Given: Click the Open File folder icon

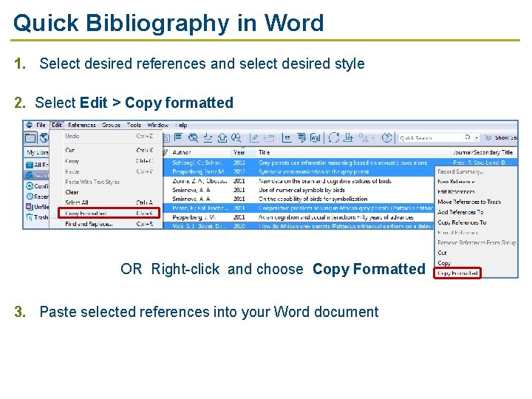Looking at the screenshot, I should [x=269, y=137].
